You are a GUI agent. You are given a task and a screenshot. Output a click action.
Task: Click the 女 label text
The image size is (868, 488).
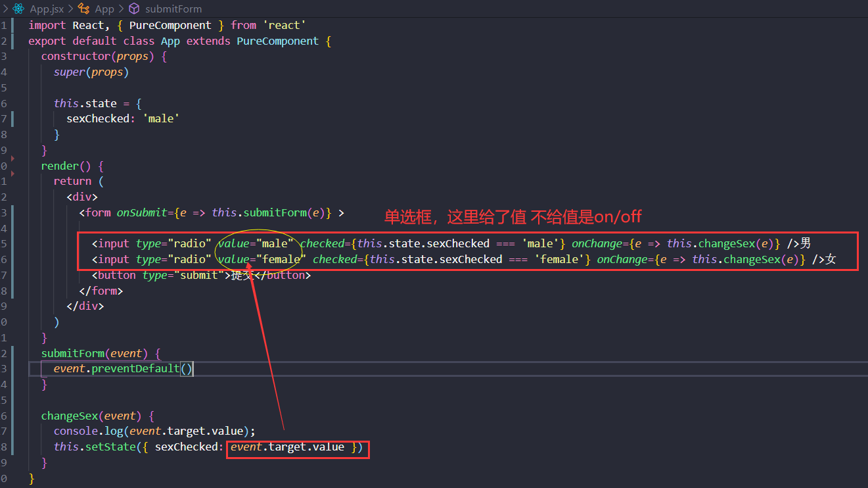coord(831,259)
